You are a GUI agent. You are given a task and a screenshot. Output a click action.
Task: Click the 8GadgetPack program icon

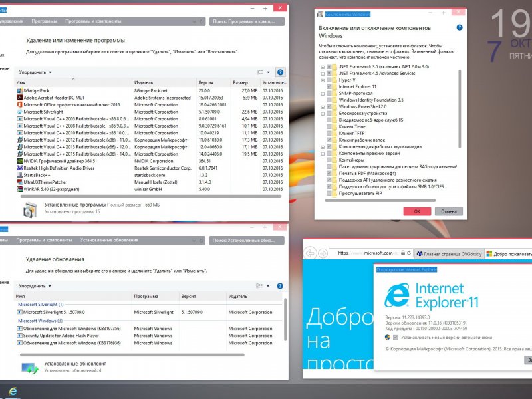click(20, 91)
